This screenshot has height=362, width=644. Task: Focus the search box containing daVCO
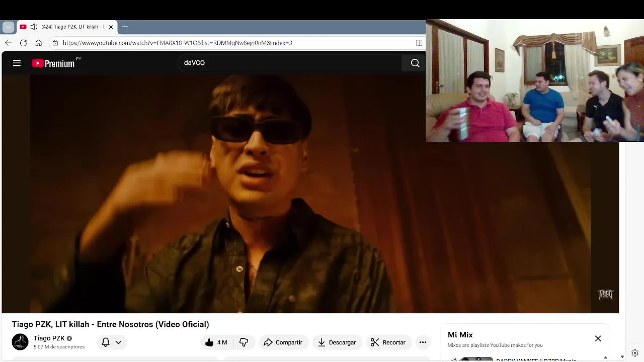pyautogui.click(x=289, y=63)
